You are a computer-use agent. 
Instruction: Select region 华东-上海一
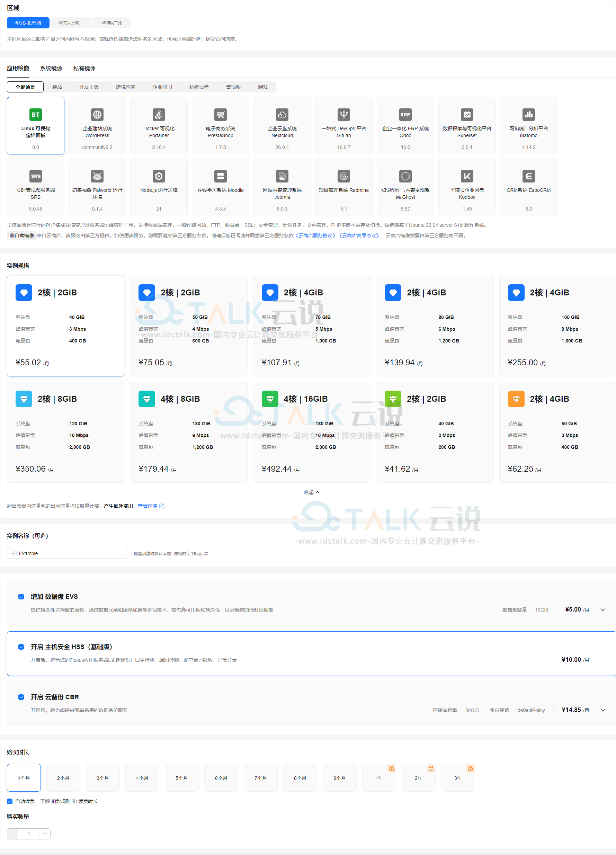pos(71,23)
